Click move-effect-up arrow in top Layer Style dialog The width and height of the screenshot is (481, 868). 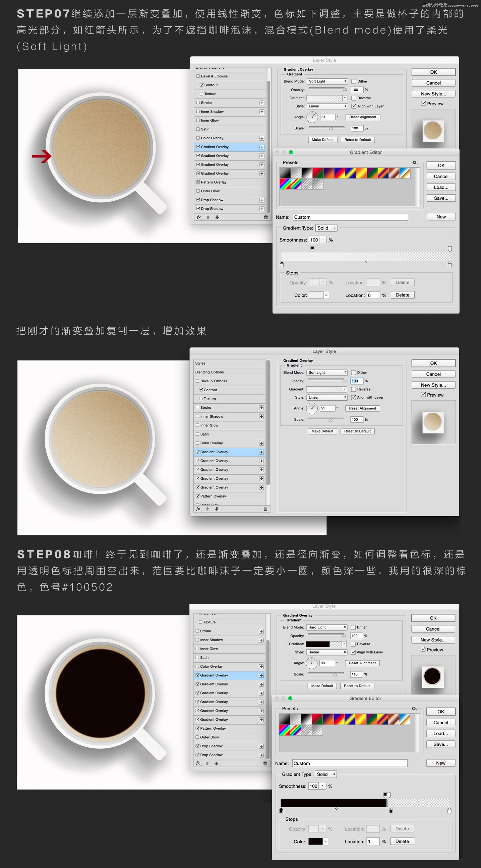[x=208, y=217]
